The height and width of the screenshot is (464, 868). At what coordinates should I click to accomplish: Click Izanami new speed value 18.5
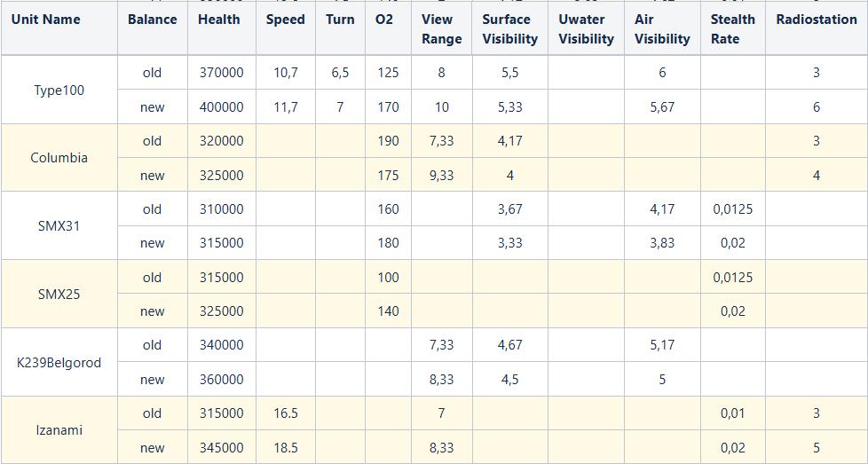(286, 447)
